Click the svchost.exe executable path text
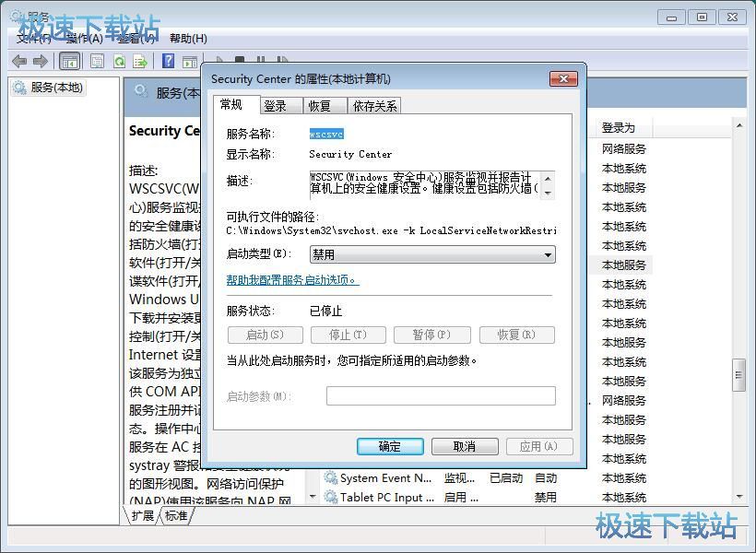 tap(391, 230)
